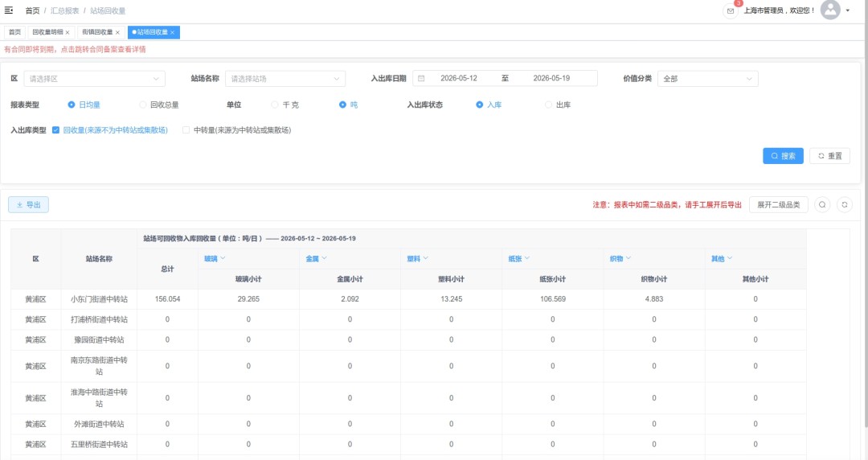Screen dimensions: 868x460
Task: Uncheck the 回收量 source checkbox
Action: click(56, 130)
